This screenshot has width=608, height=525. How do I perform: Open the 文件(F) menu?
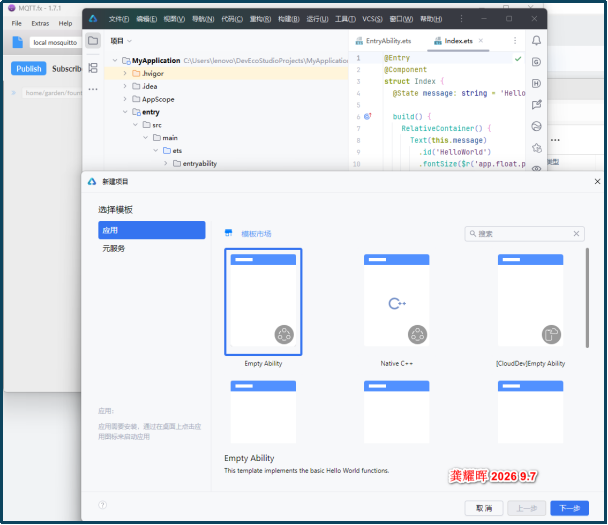119,19
